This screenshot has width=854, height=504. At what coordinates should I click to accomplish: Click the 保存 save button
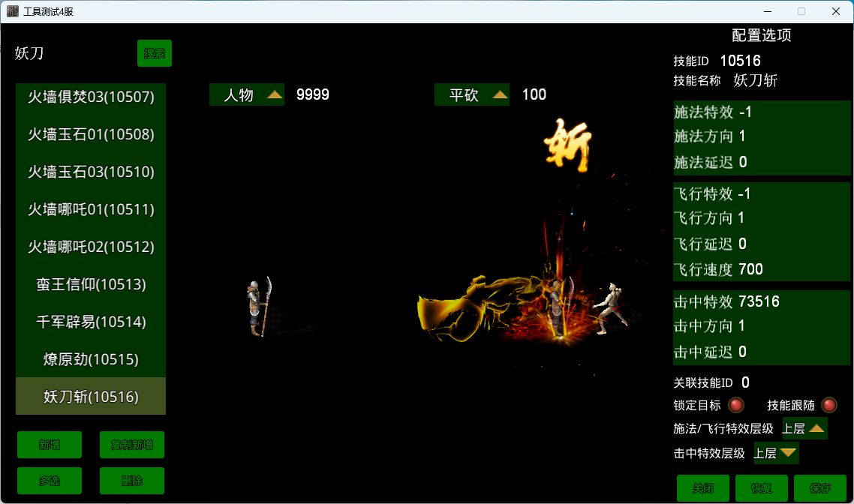(x=819, y=487)
